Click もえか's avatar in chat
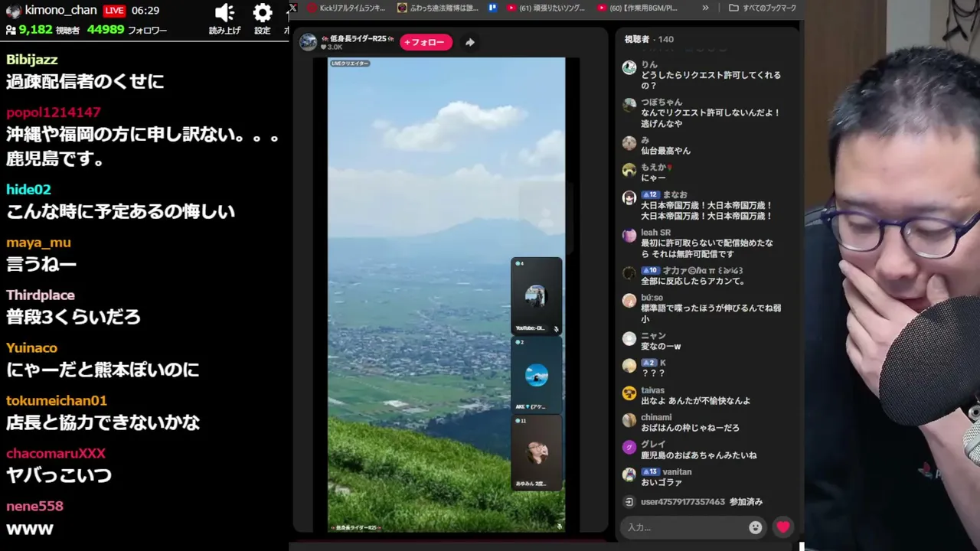This screenshot has height=551, width=980. [629, 170]
